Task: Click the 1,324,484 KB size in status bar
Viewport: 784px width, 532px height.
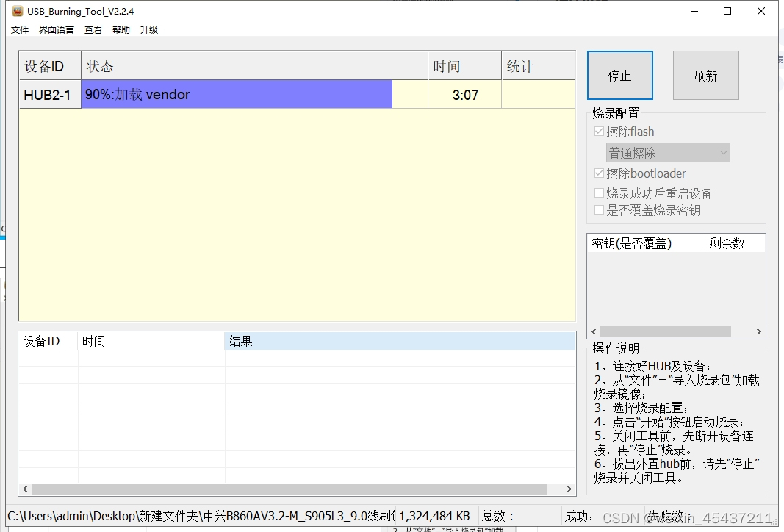Action: (x=434, y=516)
